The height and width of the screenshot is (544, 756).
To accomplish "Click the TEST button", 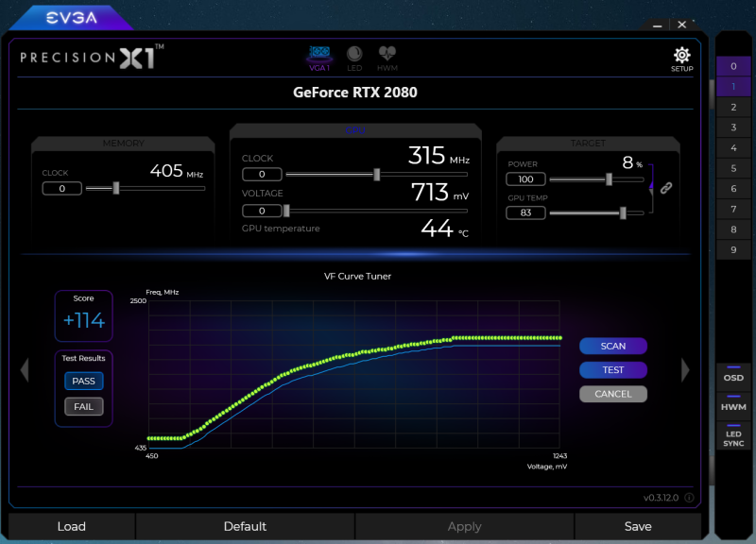I will (x=612, y=369).
